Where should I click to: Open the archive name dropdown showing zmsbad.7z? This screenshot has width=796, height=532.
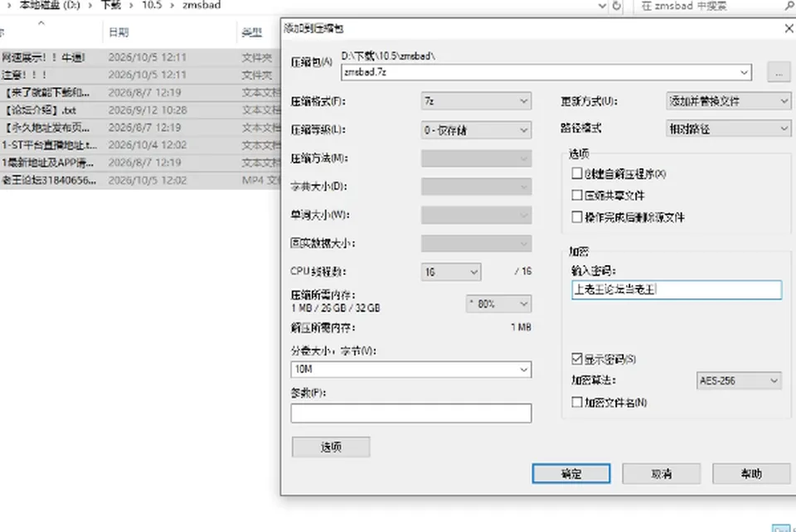tap(745, 72)
